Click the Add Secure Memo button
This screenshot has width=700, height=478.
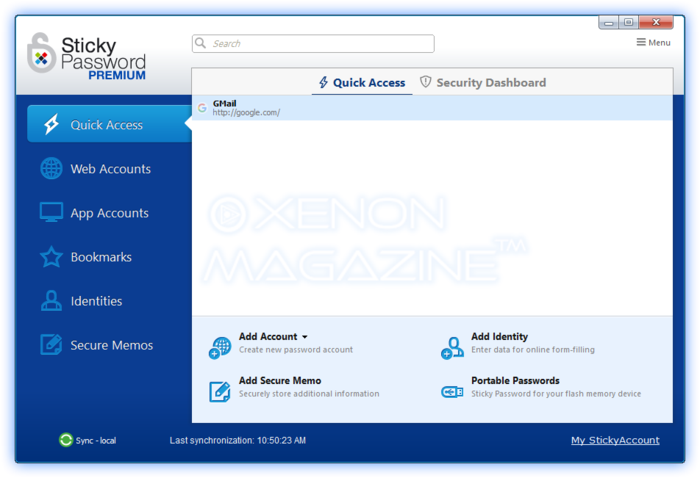(295, 387)
